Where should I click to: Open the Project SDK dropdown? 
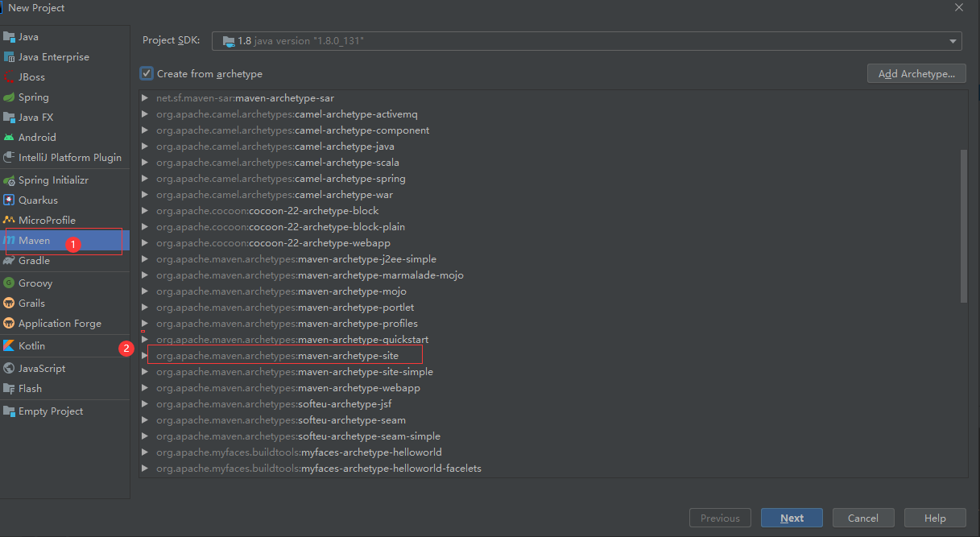click(587, 40)
